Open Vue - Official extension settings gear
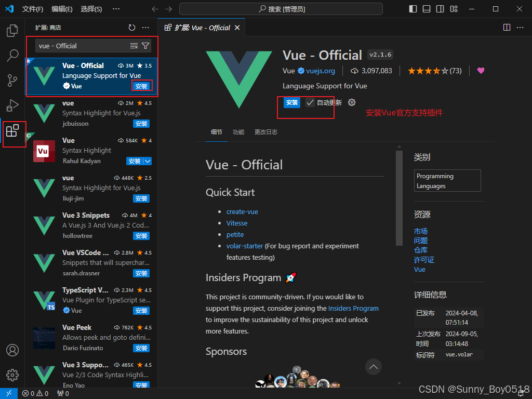Viewport: 532px width, 399px height. [x=352, y=102]
